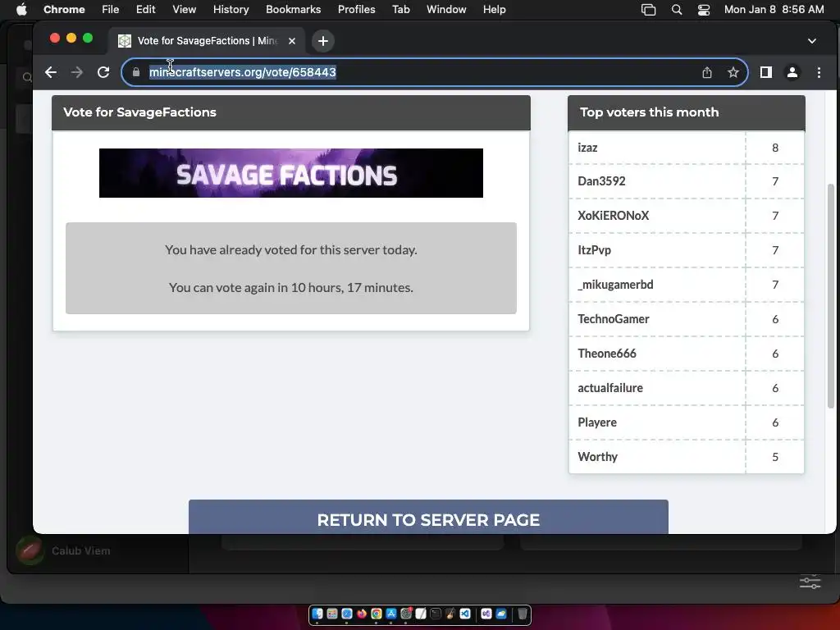Select top voter ItzPvp
Image resolution: width=840 pixels, height=630 pixels.
coord(595,250)
